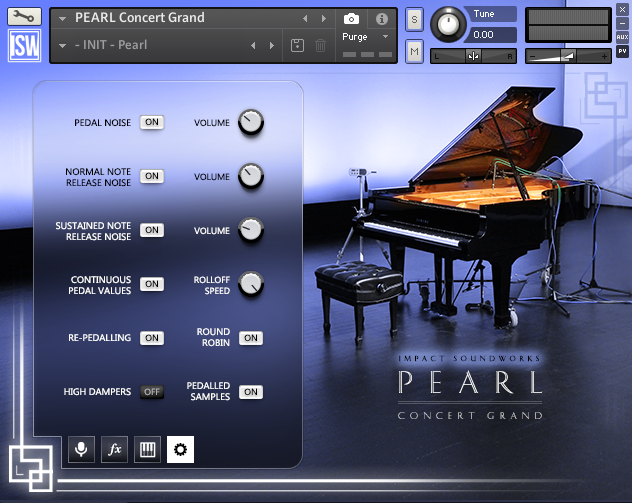
Task: Select previous snapshot beside INIT - Pearl
Action: tap(253, 46)
